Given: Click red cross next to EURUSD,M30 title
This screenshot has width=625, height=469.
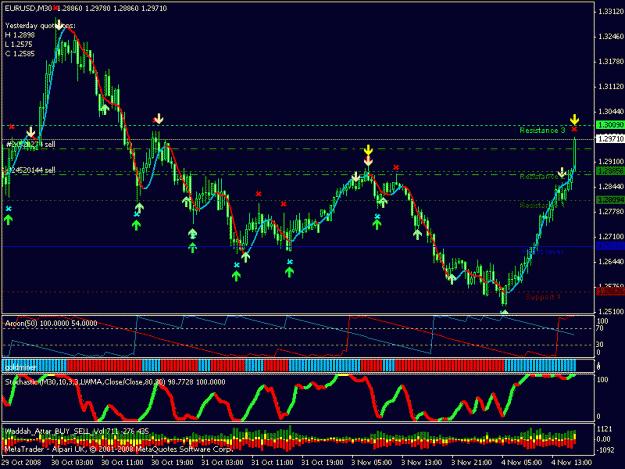Looking at the screenshot, I should click(55, 8).
